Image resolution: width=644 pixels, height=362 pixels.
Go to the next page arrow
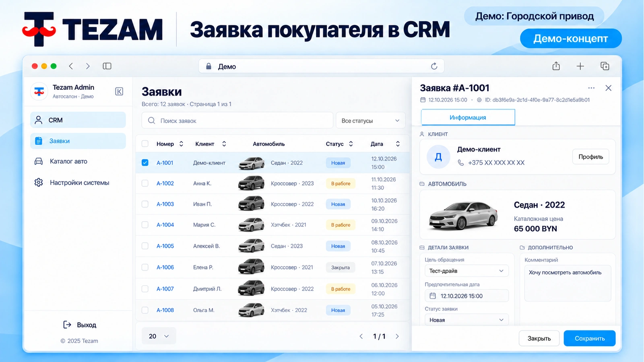click(397, 336)
